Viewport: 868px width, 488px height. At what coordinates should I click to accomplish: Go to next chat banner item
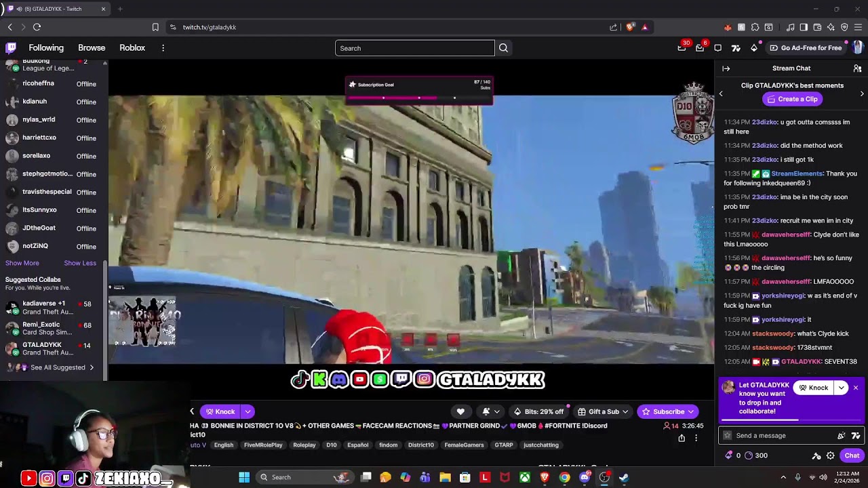[x=862, y=94]
